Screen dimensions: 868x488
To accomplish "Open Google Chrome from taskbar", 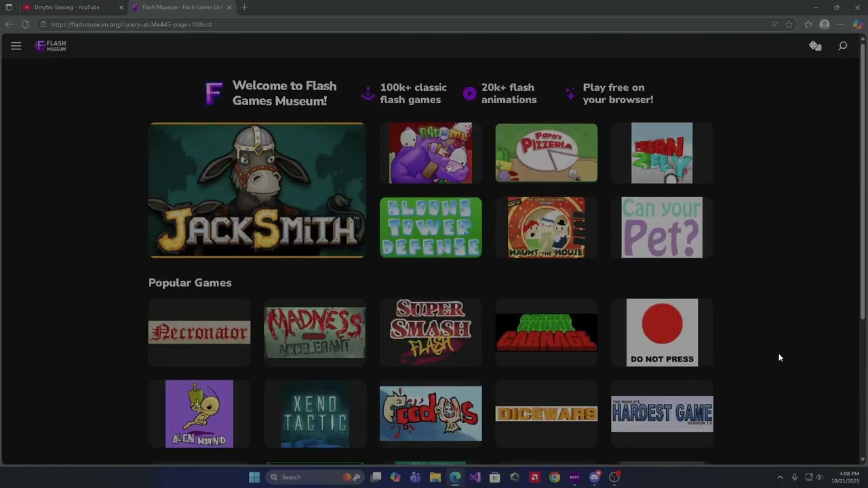I will click(555, 477).
